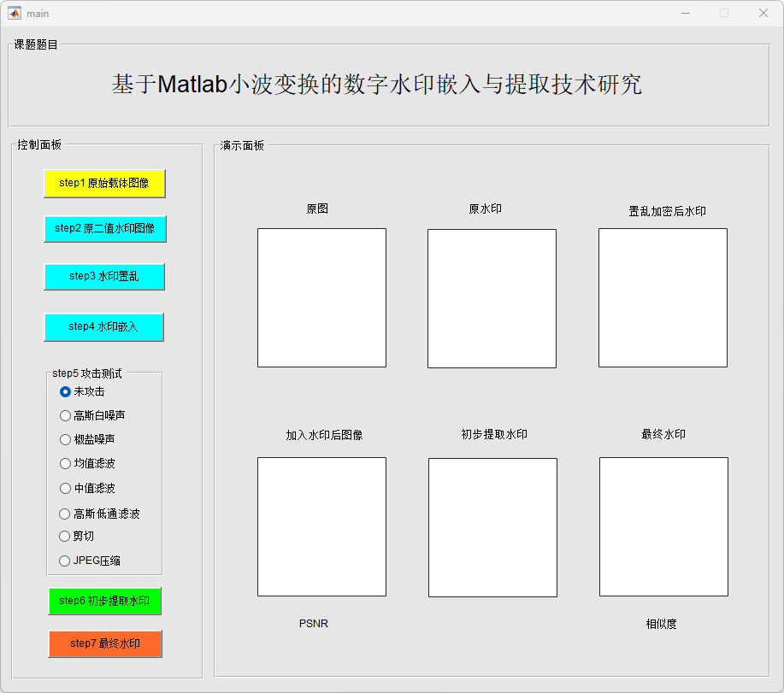The width and height of the screenshot is (784, 693).
Task: Select 高斯低通滤波 option
Action: (x=65, y=514)
